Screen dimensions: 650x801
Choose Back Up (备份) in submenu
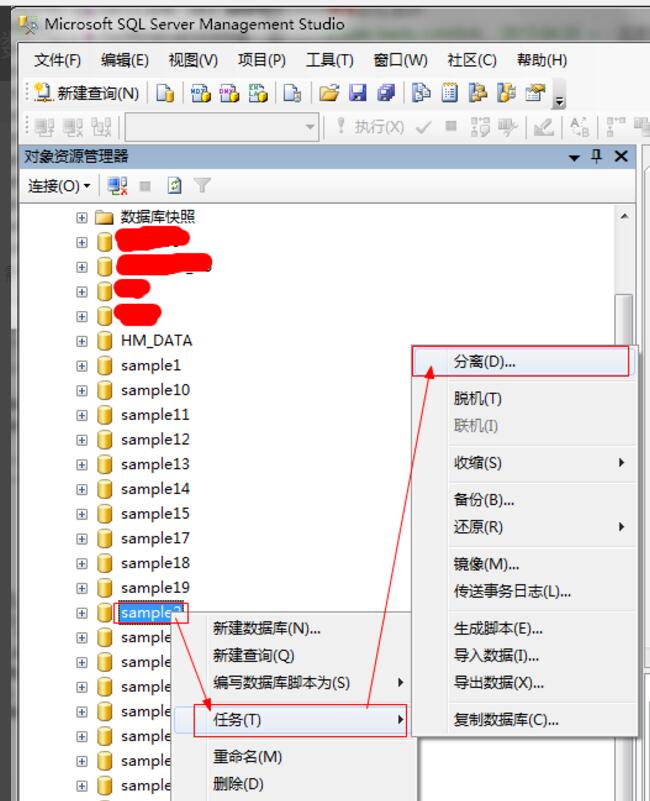click(523, 500)
